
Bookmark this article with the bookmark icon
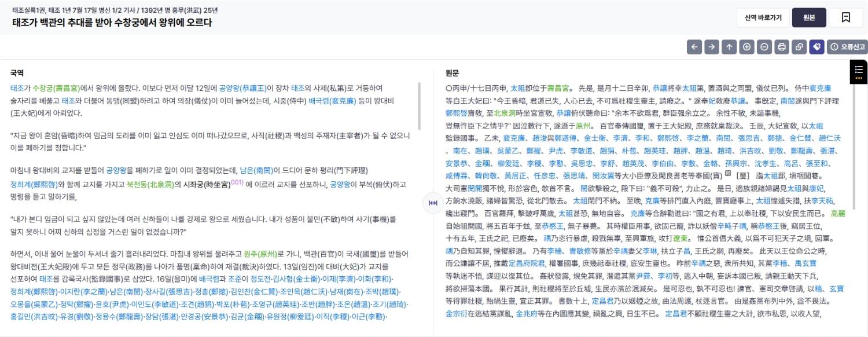click(x=845, y=17)
